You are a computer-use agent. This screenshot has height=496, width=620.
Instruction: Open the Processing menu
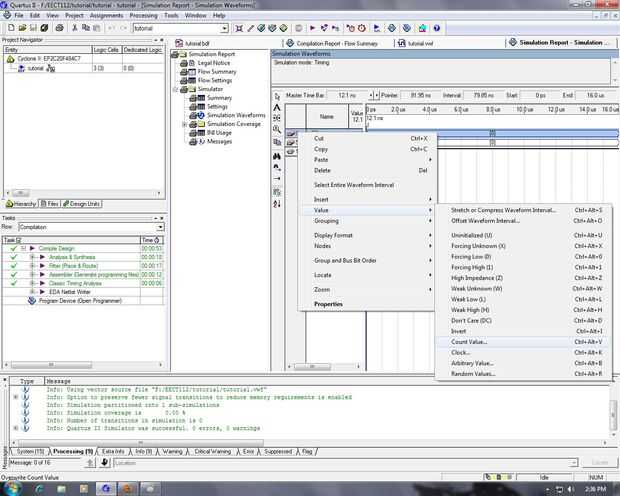143,15
